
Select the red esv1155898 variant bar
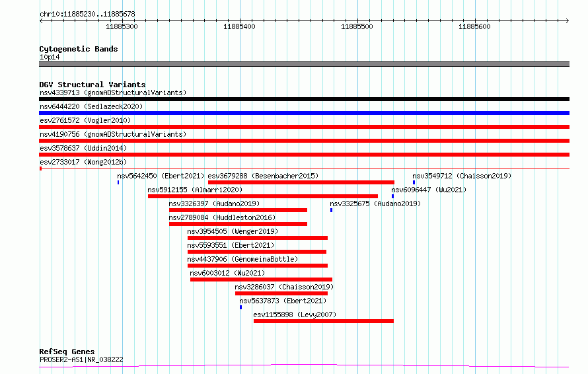[324, 321]
